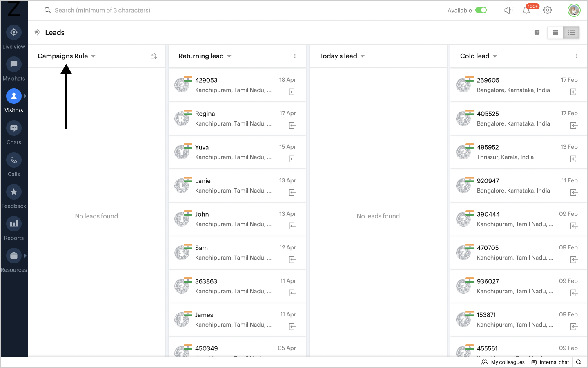This screenshot has width=588, height=368.
Task: Open the My colleagues panel
Action: tap(503, 362)
